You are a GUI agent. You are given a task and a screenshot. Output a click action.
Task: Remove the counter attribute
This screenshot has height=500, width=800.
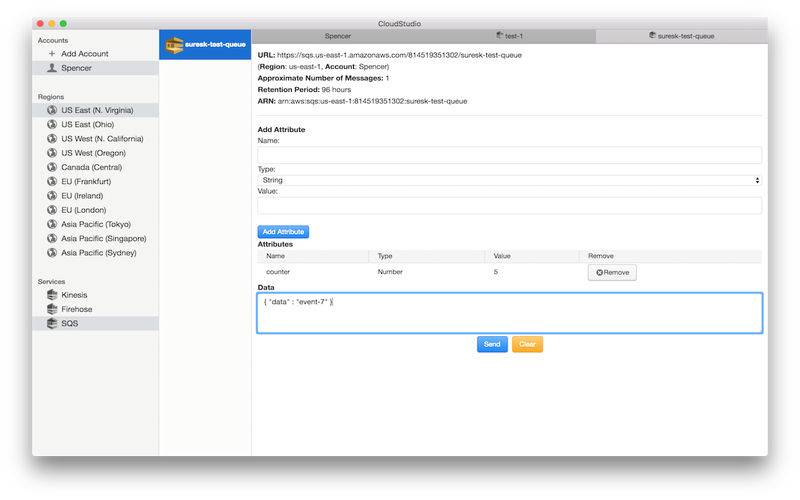[612, 272]
